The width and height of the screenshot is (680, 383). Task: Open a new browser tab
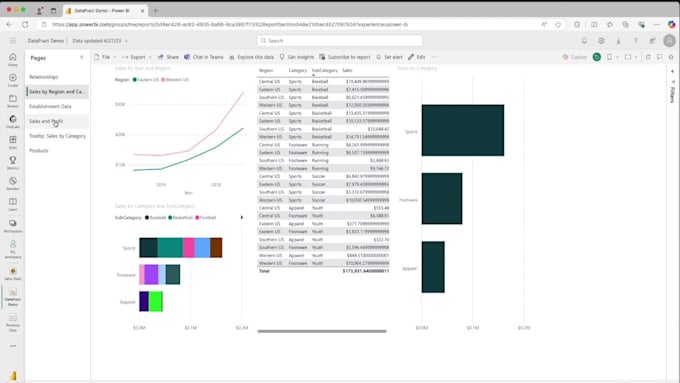coord(155,10)
